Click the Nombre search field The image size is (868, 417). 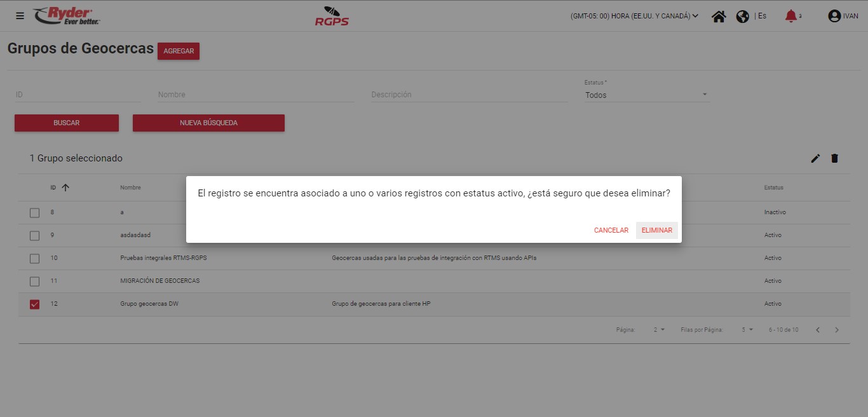coord(255,95)
